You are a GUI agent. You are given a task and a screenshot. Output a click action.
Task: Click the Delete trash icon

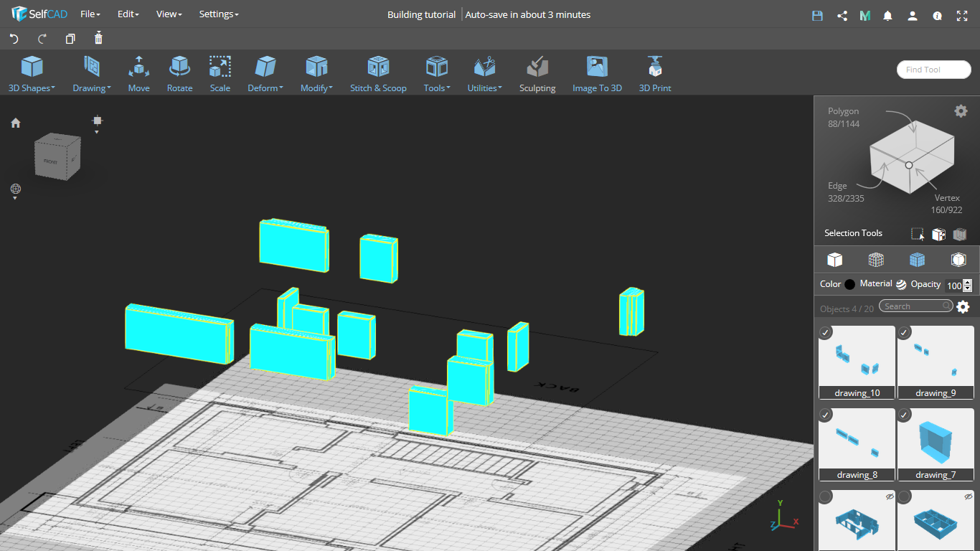pyautogui.click(x=98, y=38)
